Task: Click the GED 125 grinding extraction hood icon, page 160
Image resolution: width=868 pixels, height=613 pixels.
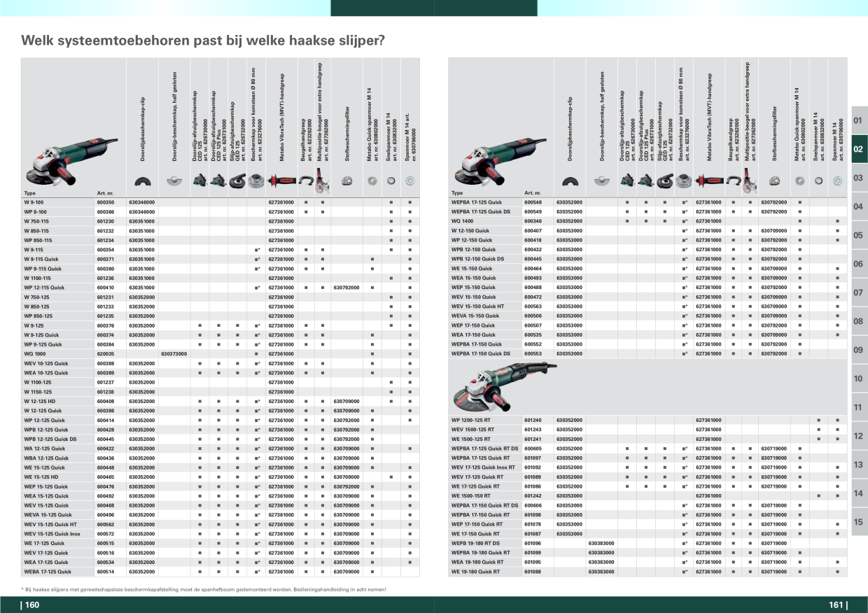Action: tap(239, 181)
